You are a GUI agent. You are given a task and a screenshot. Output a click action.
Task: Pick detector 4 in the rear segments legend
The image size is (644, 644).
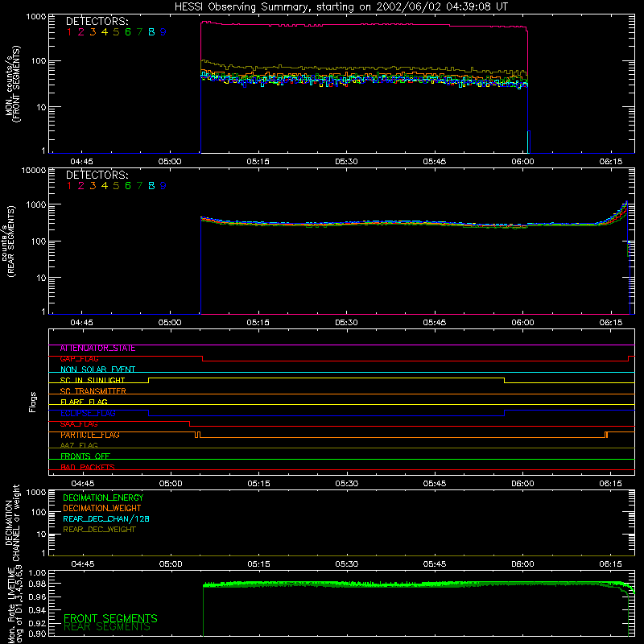105,186
